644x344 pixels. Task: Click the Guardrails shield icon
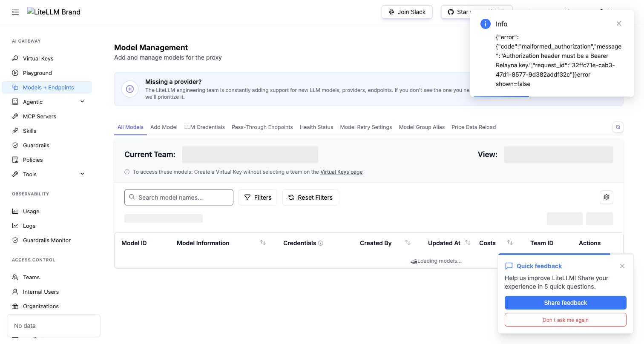pyautogui.click(x=15, y=145)
